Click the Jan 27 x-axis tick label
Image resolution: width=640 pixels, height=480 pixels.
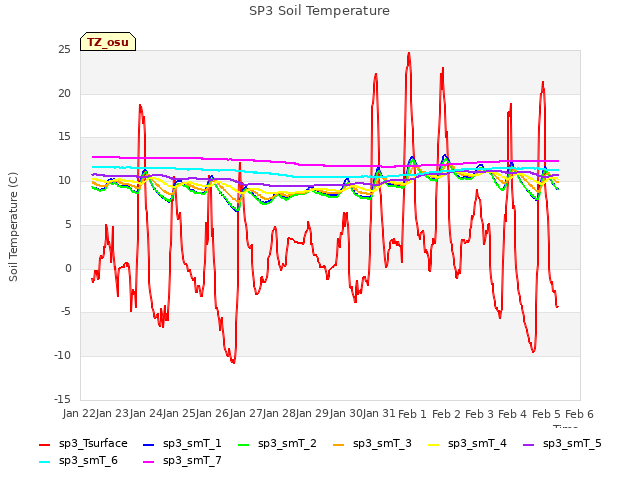(x=245, y=414)
